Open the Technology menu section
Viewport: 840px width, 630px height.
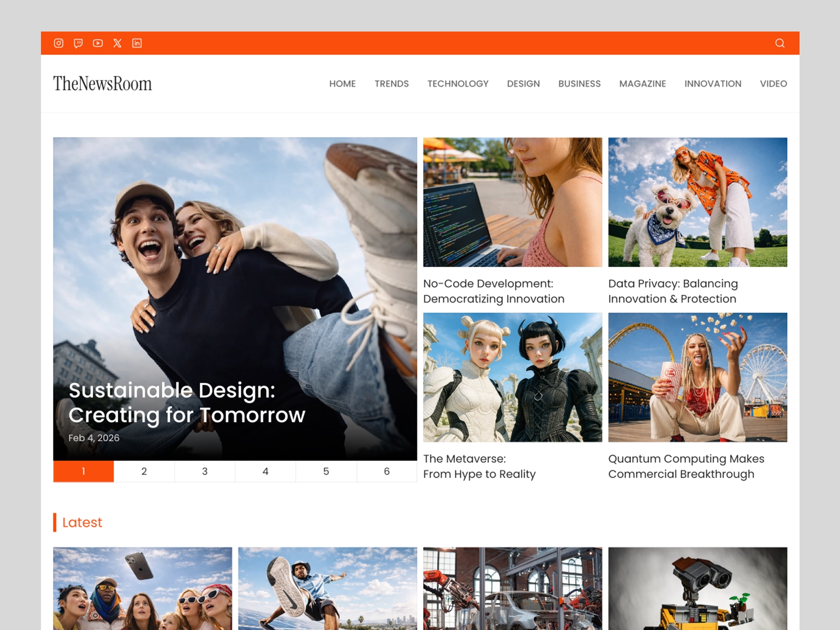457,83
